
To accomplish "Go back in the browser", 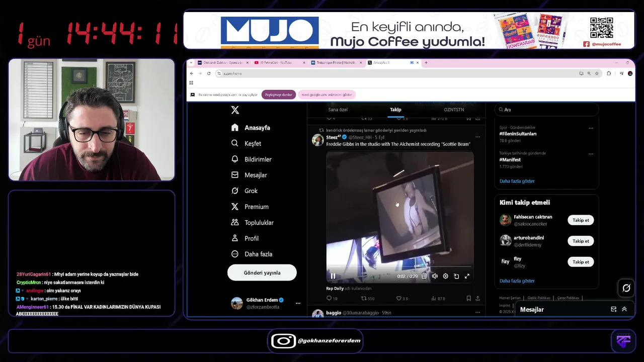I will tap(192, 73).
